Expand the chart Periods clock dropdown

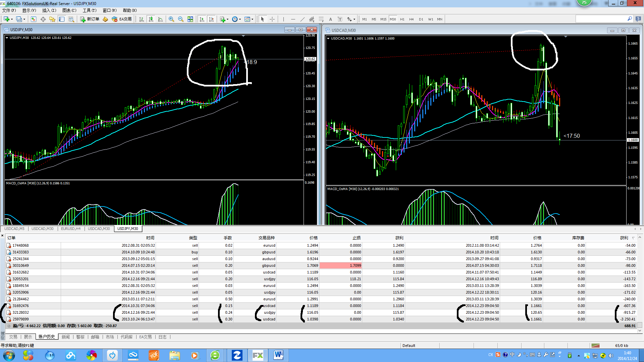coord(240,19)
